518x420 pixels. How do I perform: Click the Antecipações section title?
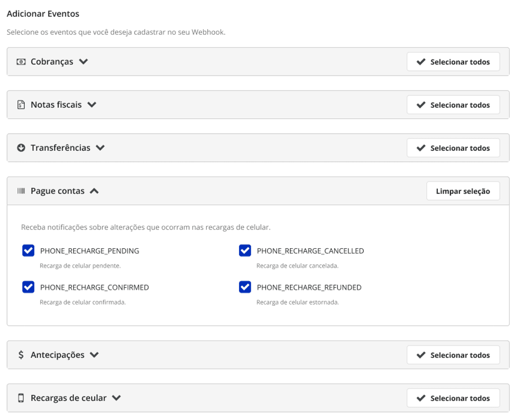pos(57,355)
